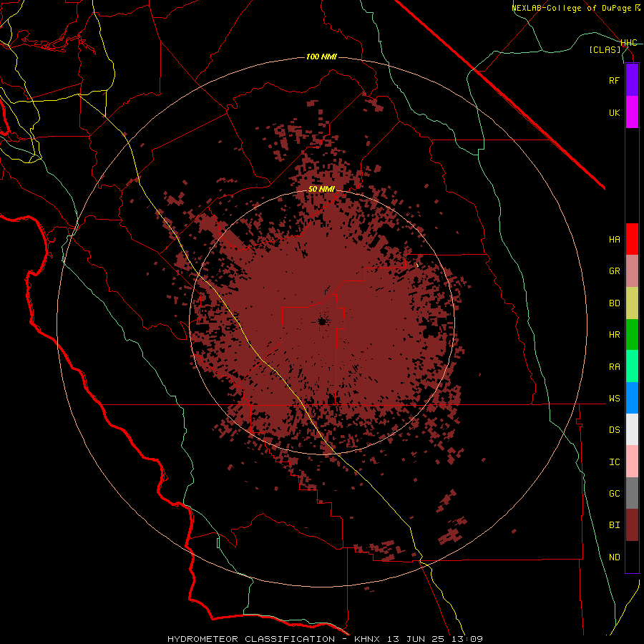644x644 pixels.
Task: Click the 13:09 time stamp
Action: click(x=467, y=639)
